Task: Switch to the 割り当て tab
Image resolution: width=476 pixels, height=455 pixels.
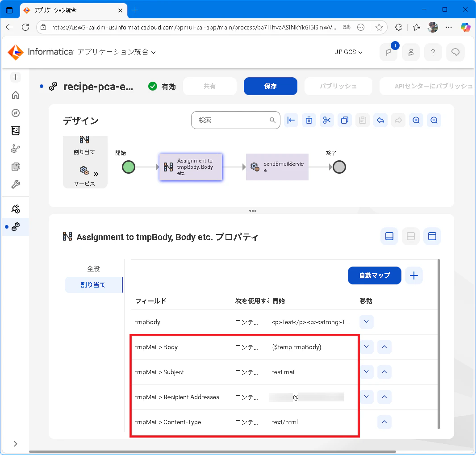Action: 93,285
